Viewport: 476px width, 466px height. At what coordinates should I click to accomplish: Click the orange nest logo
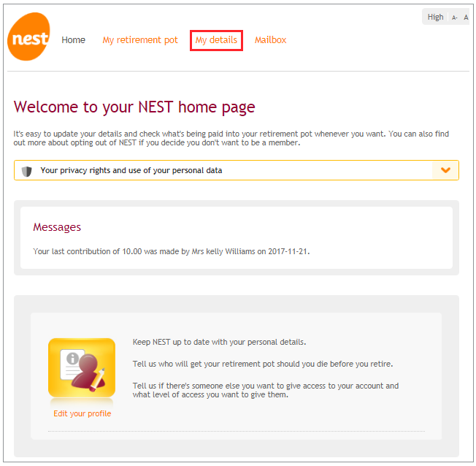pyautogui.click(x=28, y=37)
